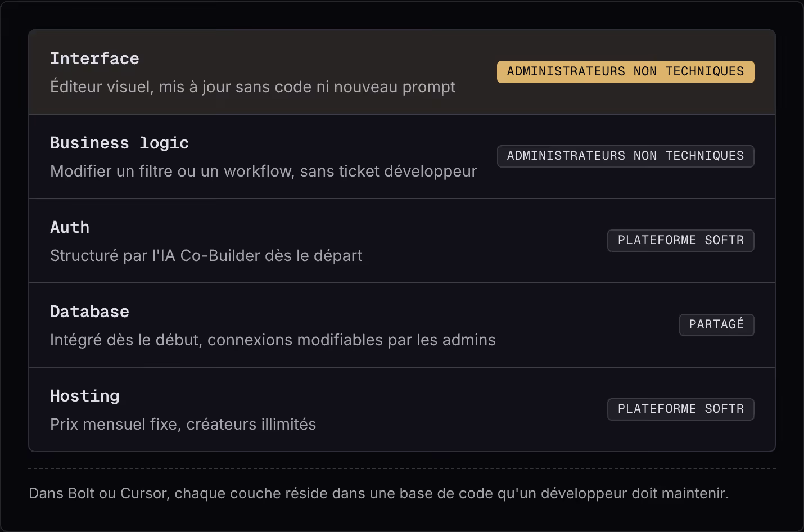Click the text "Modifier un filtre ou un workflow"
This screenshot has height=532, width=804.
pyautogui.click(x=172, y=172)
